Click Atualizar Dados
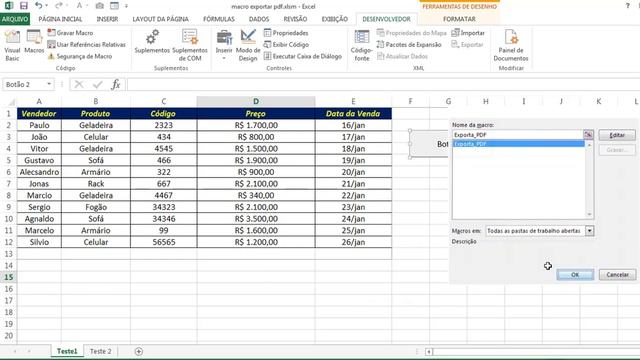 click(402, 56)
